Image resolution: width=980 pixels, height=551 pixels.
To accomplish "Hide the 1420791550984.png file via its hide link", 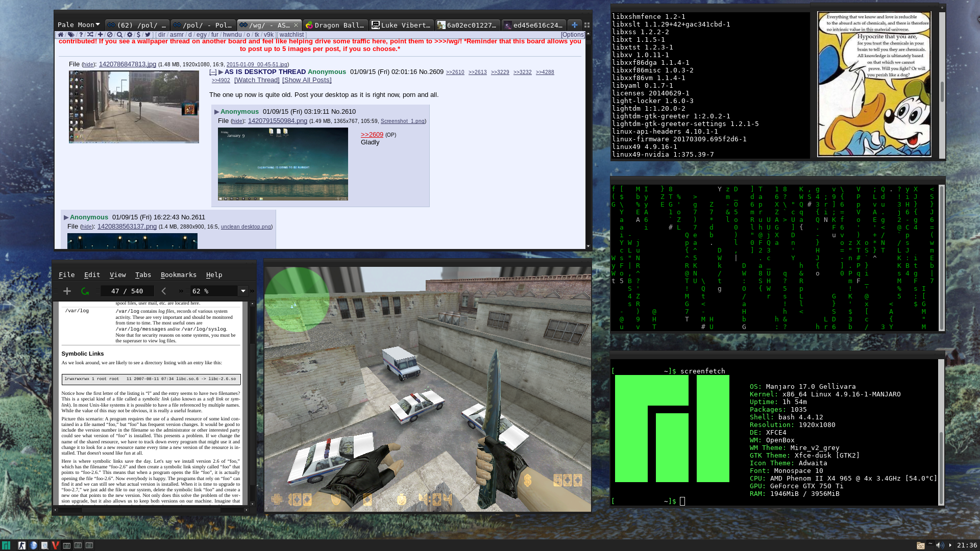I will point(237,121).
